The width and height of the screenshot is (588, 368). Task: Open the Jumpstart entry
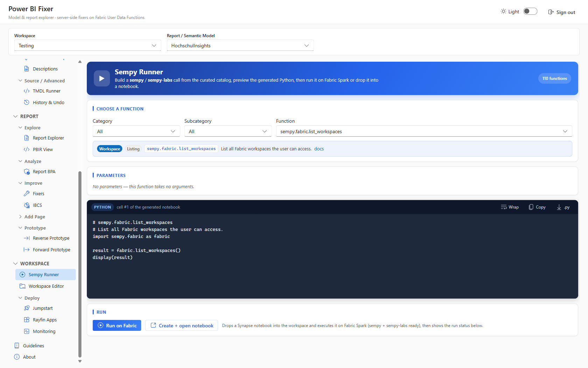tap(43, 308)
